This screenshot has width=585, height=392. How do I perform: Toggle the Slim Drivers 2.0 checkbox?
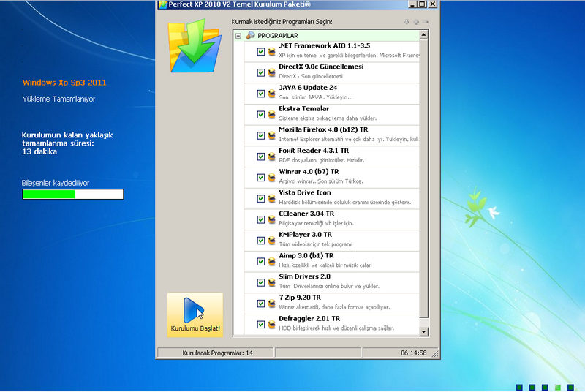point(261,282)
